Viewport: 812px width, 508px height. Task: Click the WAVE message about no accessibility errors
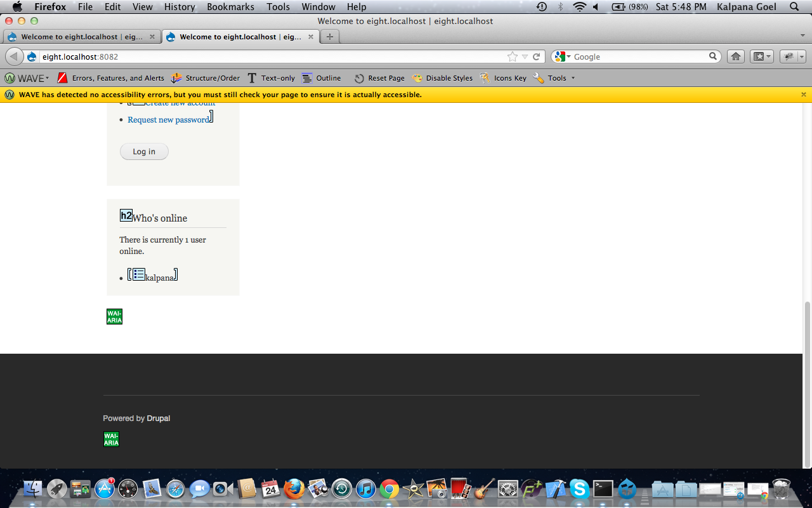click(x=220, y=95)
